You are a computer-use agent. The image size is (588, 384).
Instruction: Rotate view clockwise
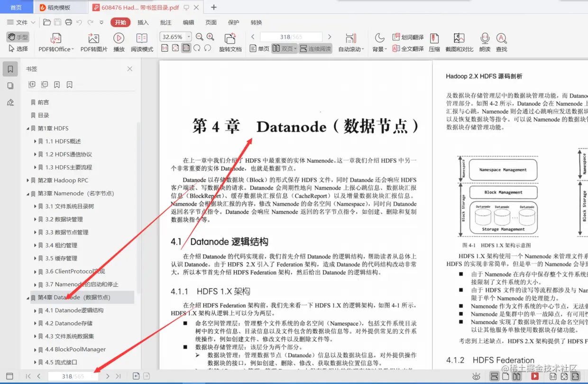point(197,48)
